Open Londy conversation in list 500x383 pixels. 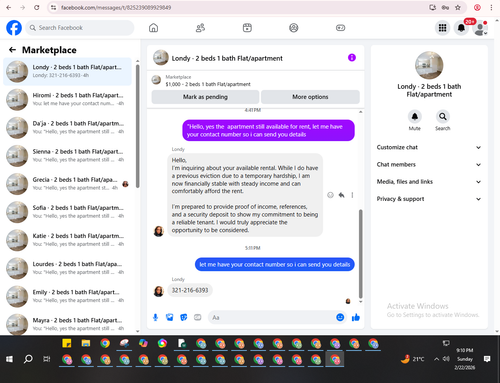pos(68,71)
